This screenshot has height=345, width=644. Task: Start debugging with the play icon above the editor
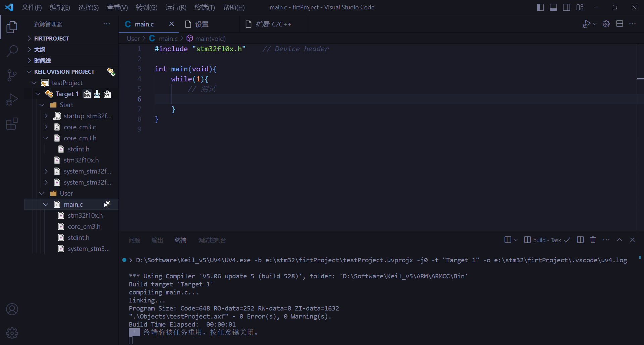[587, 24]
